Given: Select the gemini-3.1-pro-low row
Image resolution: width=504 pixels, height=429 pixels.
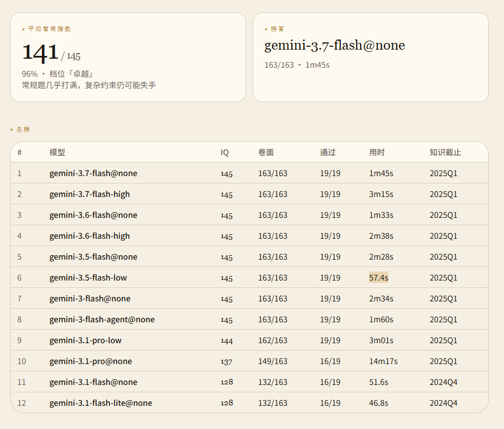Looking at the screenshot, I should point(249,340).
